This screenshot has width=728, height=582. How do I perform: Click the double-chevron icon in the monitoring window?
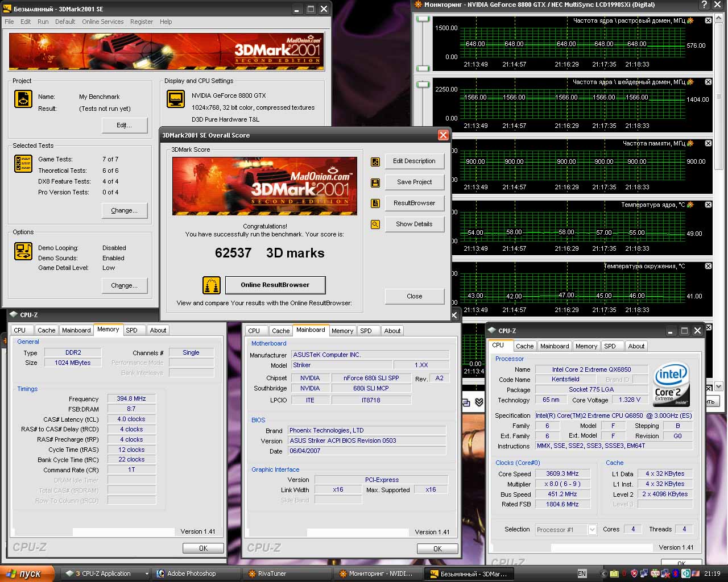click(x=479, y=402)
